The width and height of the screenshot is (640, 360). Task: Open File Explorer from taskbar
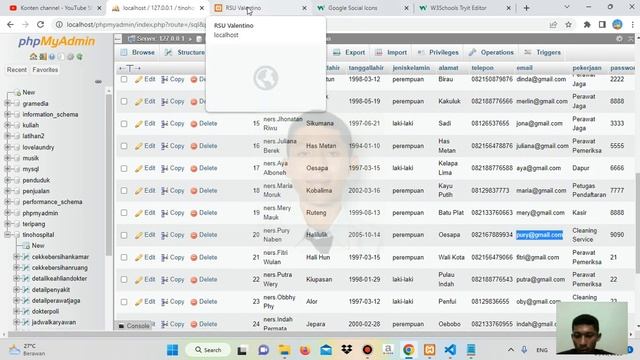coord(284,350)
